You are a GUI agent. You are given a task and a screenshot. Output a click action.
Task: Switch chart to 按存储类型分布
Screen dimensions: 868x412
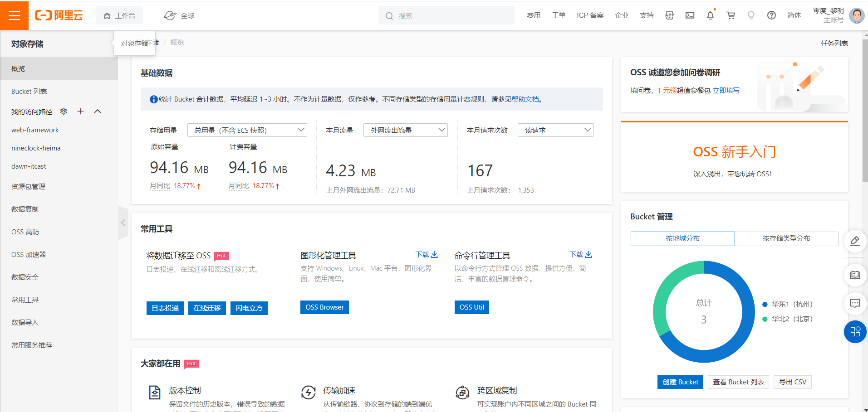tap(786, 238)
